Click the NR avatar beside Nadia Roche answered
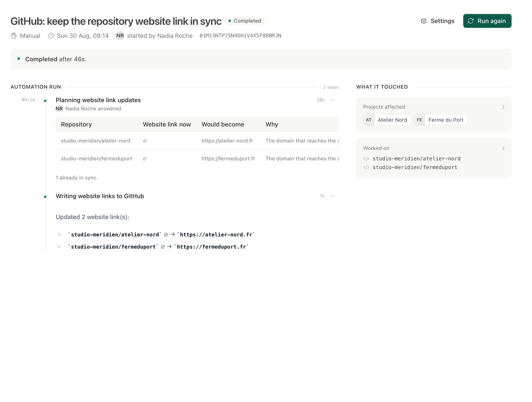Viewport: 532px width, 402px height. point(59,109)
